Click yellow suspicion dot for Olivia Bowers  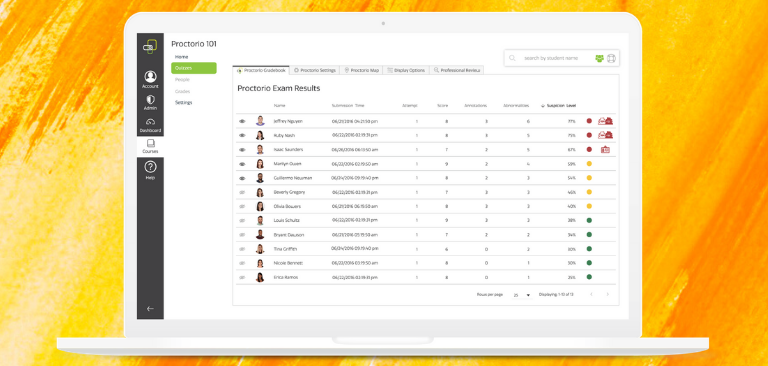coord(589,207)
